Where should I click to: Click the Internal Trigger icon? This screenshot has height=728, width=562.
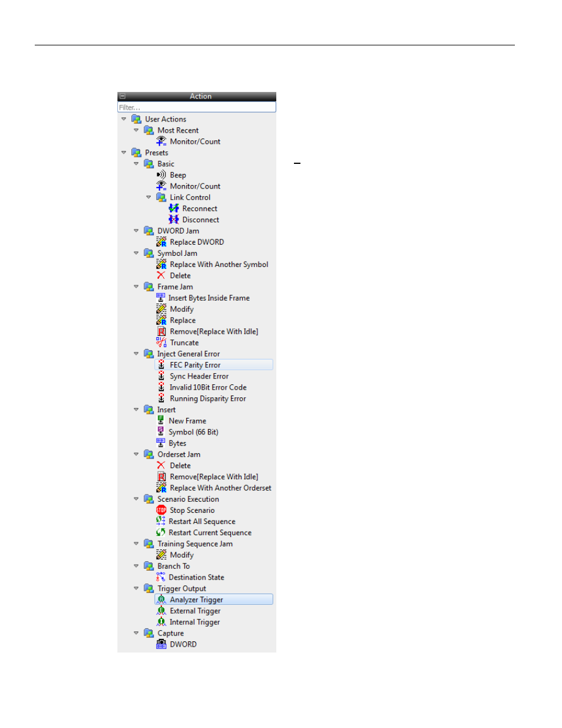coord(161,622)
